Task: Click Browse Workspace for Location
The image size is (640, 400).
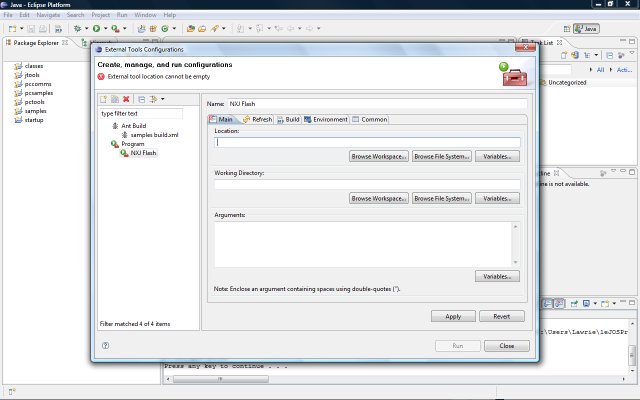Action: tap(378, 157)
